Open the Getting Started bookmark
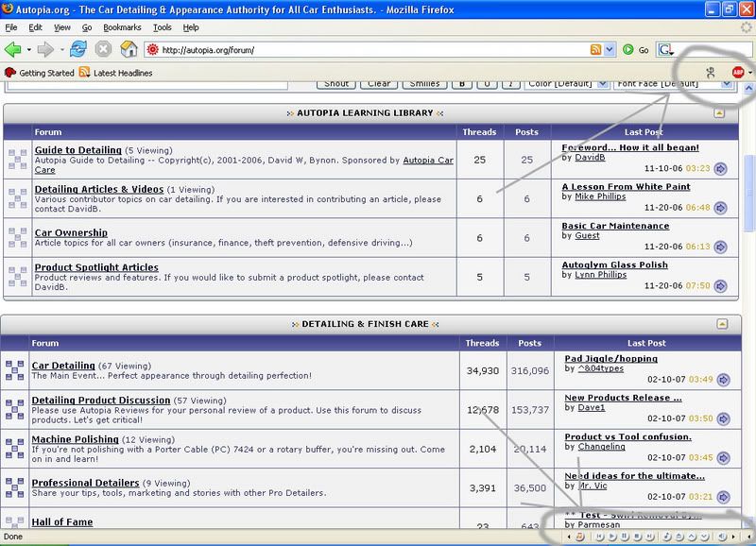This screenshot has height=546, width=756. point(40,73)
